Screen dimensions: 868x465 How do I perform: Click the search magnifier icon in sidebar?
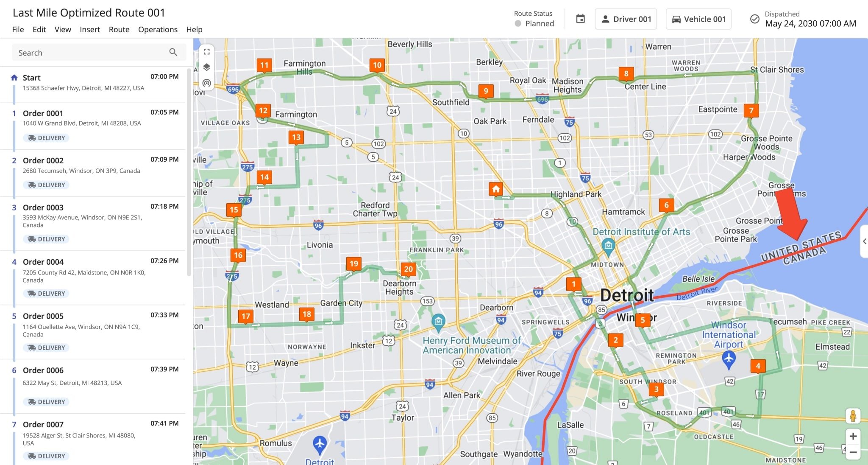pos(174,52)
